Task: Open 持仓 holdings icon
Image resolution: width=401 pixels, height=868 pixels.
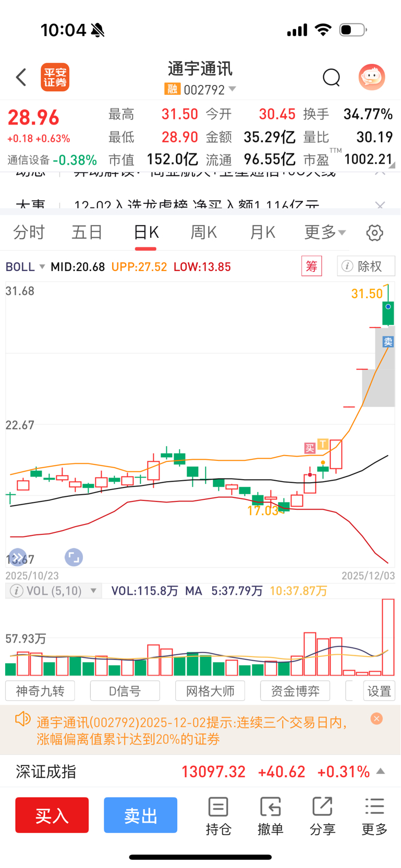Action: (x=218, y=816)
